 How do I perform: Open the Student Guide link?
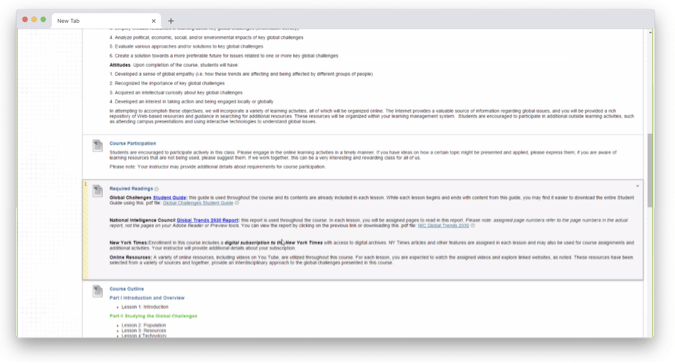pyautogui.click(x=170, y=198)
